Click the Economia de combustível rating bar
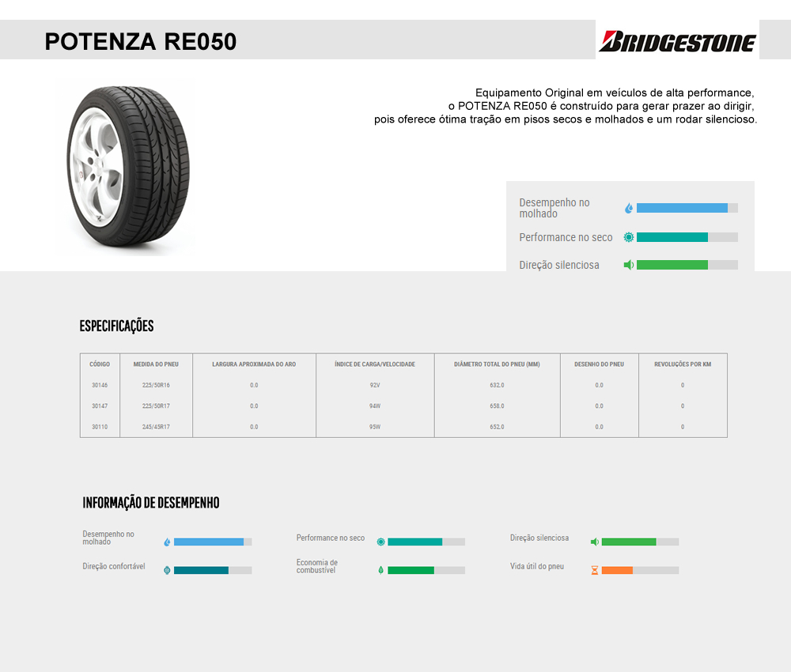The image size is (791, 672). [x=426, y=570]
